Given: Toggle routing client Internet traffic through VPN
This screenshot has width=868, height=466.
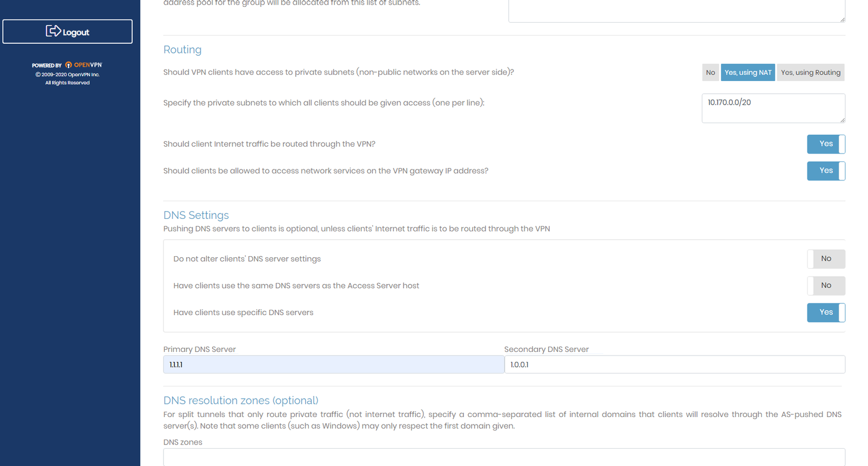Looking at the screenshot, I should [x=825, y=144].
